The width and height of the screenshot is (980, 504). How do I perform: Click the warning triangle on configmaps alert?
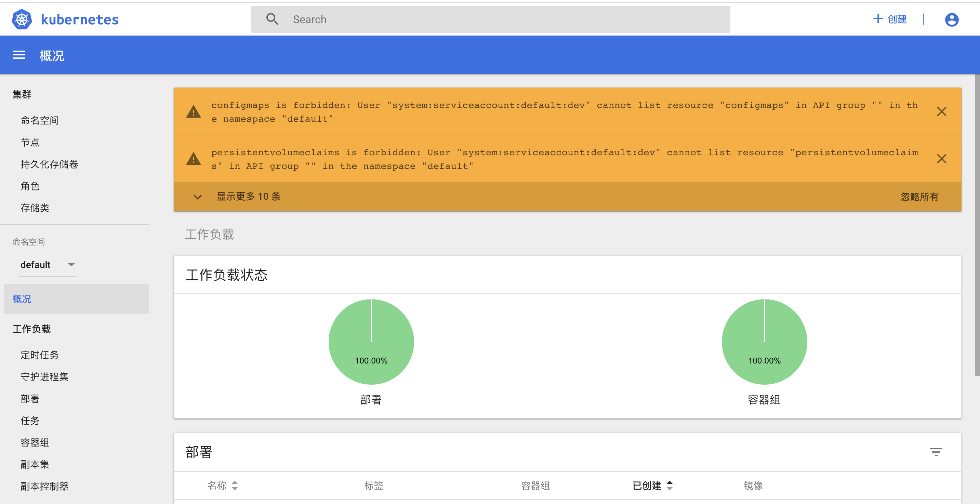pyautogui.click(x=194, y=112)
